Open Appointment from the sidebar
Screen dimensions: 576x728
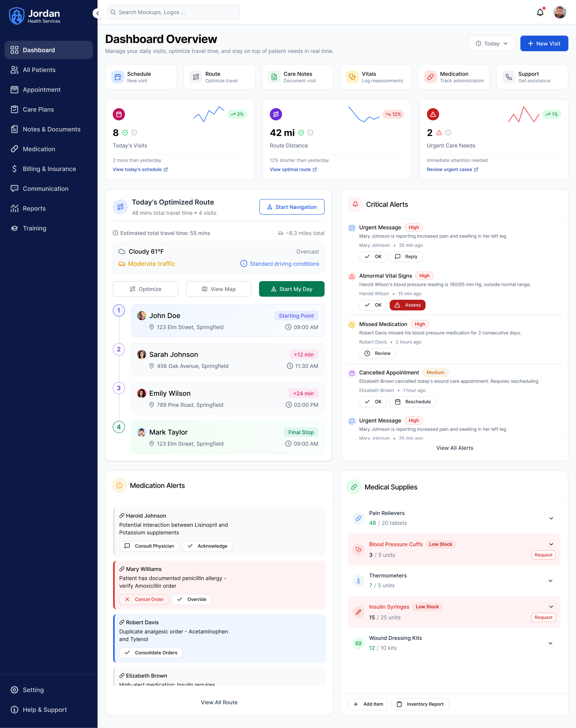click(49, 90)
